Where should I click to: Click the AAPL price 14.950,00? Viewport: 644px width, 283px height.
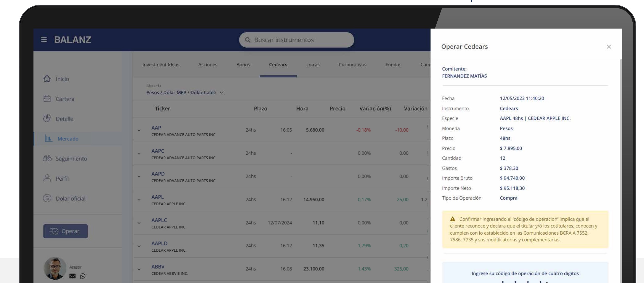(314, 199)
